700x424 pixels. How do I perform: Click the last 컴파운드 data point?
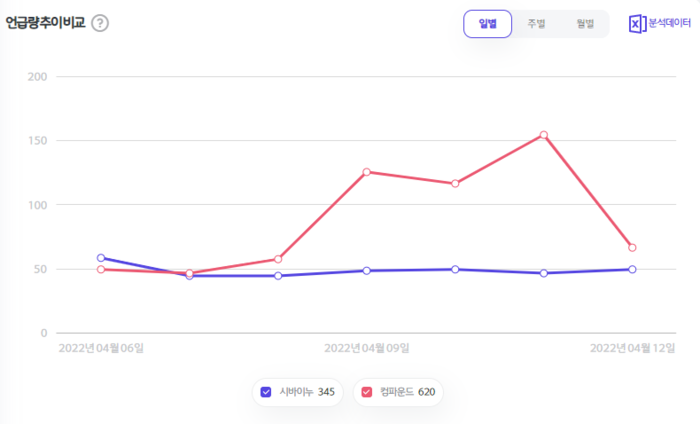tap(632, 248)
